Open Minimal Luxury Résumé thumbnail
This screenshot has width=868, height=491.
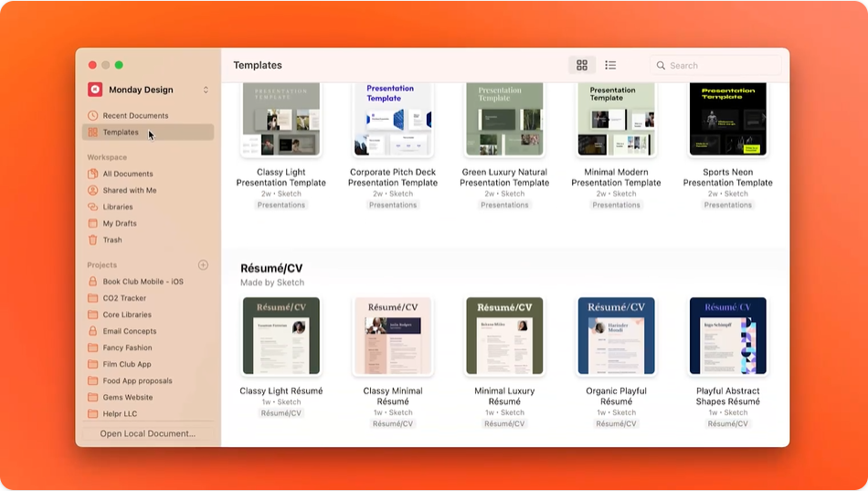click(x=504, y=336)
